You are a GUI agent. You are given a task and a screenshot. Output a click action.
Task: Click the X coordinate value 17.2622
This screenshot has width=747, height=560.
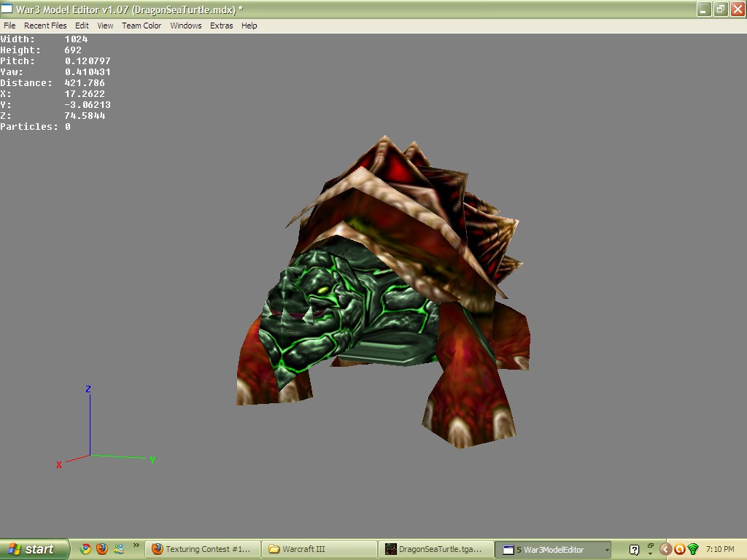[85, 94]
